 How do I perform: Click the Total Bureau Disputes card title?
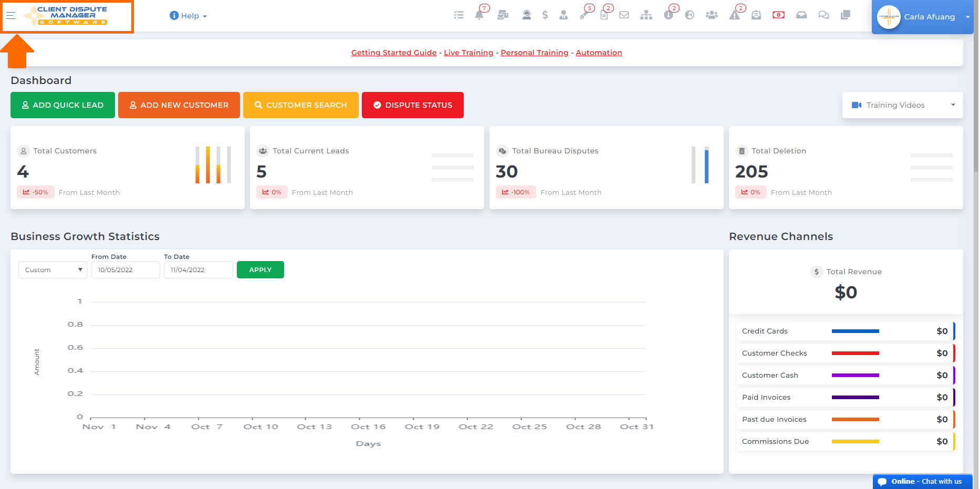tap(555, 151)
